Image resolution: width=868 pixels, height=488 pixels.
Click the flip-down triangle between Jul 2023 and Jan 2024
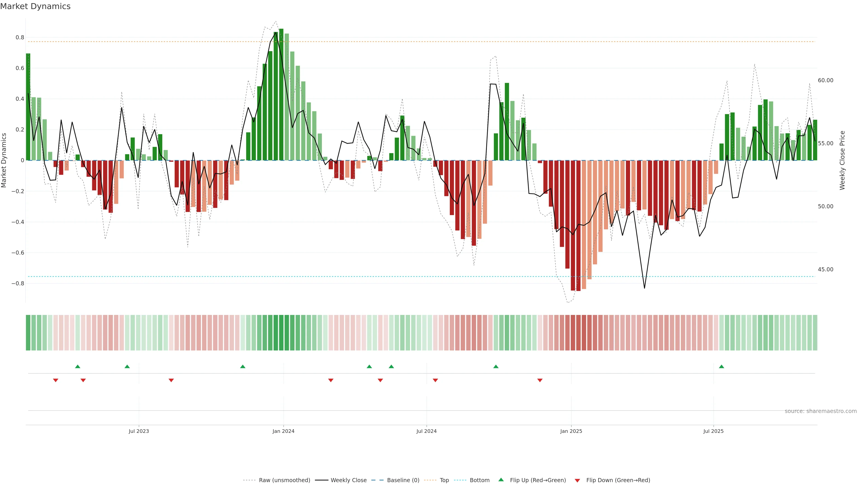tap(171, 380)
